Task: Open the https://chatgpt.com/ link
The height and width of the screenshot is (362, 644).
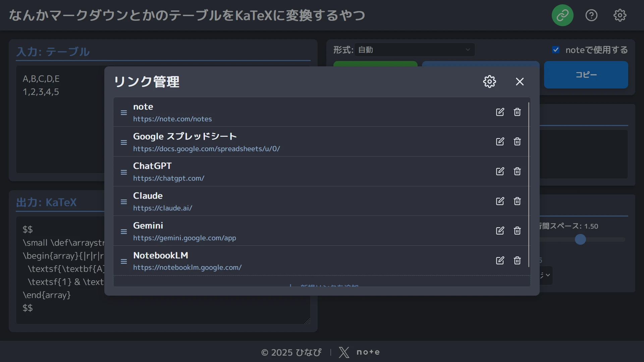Action: [x=169, y=178]
